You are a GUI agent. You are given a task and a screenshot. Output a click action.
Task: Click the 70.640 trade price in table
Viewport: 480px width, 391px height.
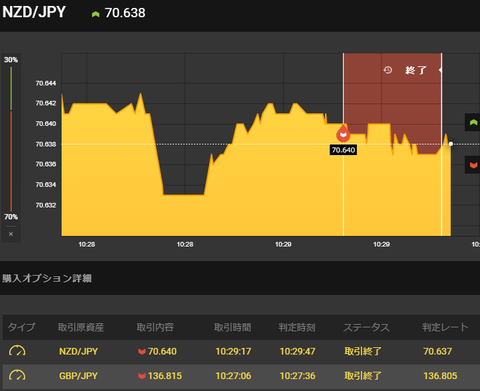point(162,351)
